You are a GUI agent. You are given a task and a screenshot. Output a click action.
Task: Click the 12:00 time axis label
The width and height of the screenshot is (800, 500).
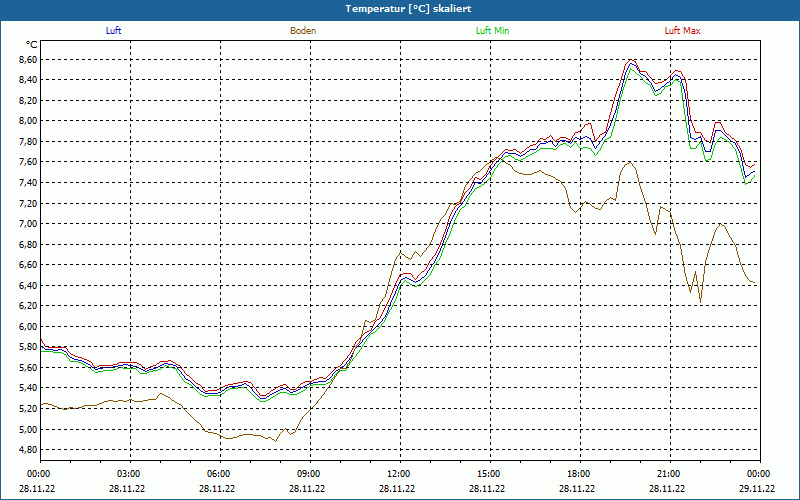pos(397,474)
